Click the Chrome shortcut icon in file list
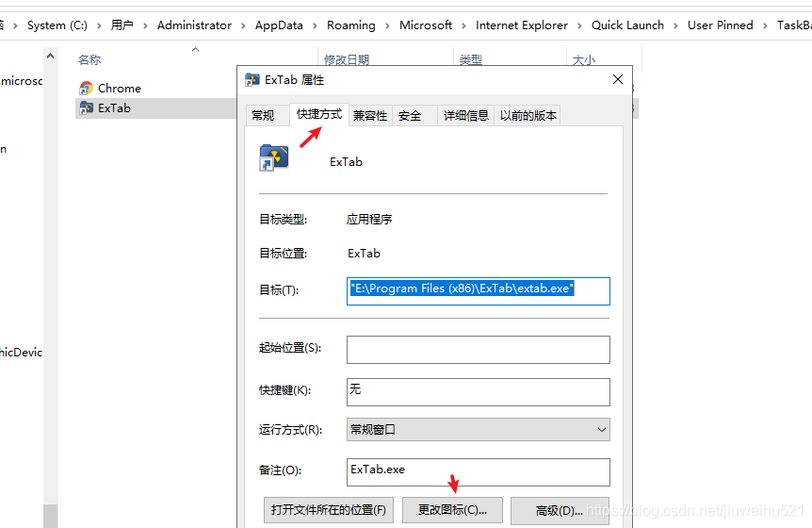Image resolution: width=812 pixels, height=528 pixels. (x=86, y=88)
